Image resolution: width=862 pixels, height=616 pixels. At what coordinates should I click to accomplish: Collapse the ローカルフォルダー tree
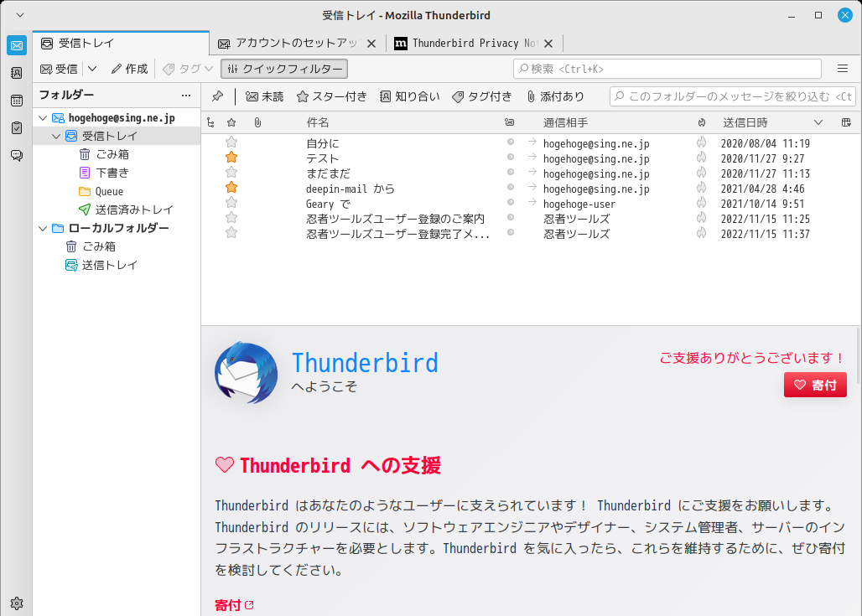tap(43, 229)
